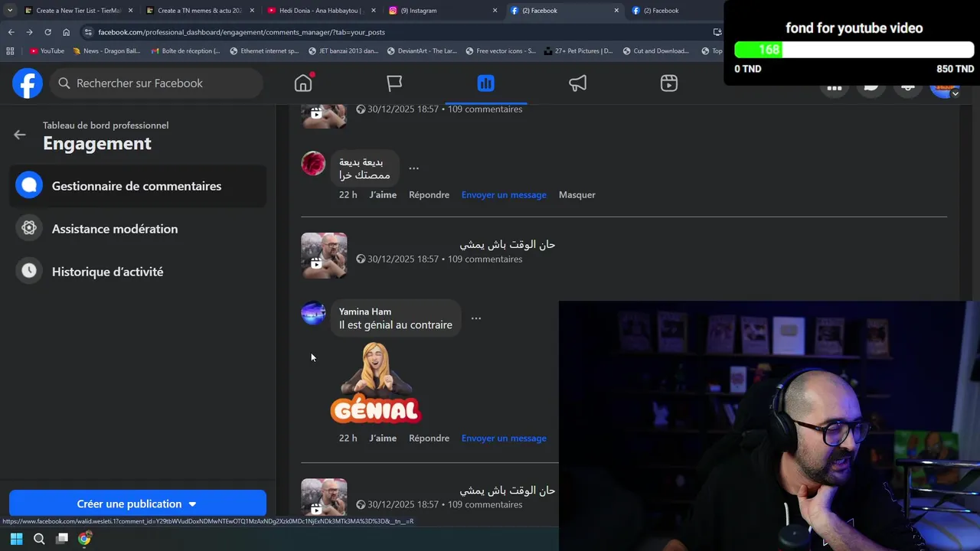
Task: Close the Instagram tab
Action: (495, 11)
